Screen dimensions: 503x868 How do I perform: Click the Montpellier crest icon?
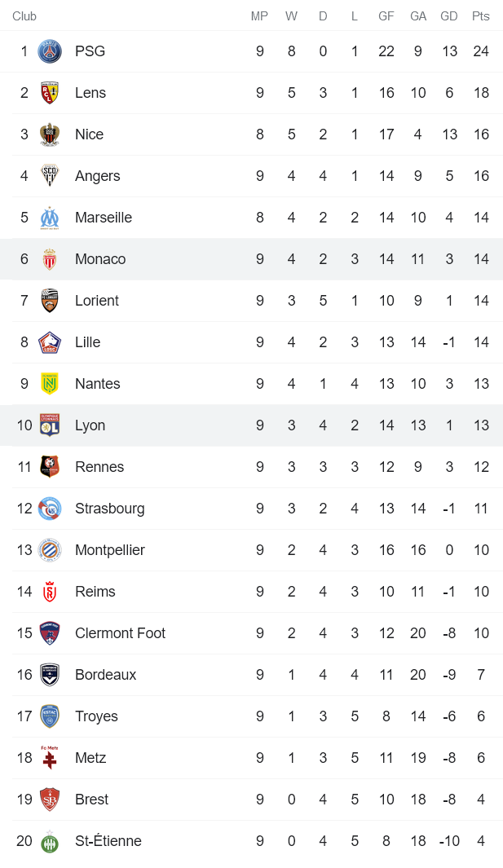(50, 550)
